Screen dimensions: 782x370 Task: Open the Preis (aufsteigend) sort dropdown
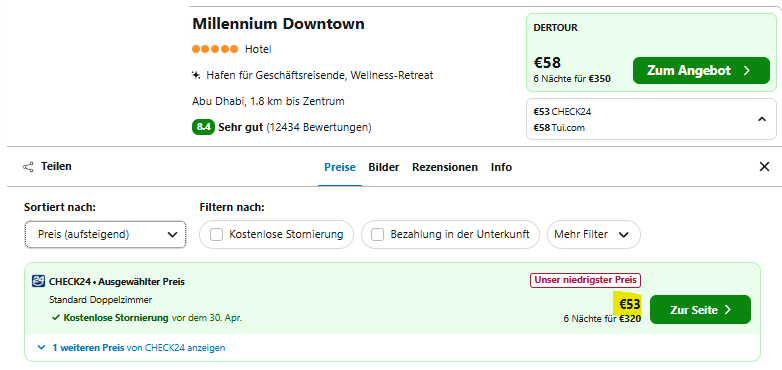pyautogui.click(x=105, y=234)
